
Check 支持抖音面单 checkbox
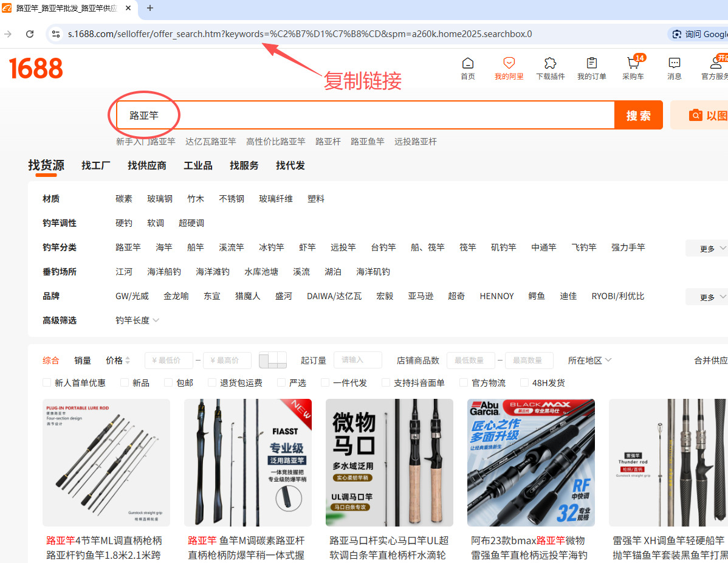386,383
